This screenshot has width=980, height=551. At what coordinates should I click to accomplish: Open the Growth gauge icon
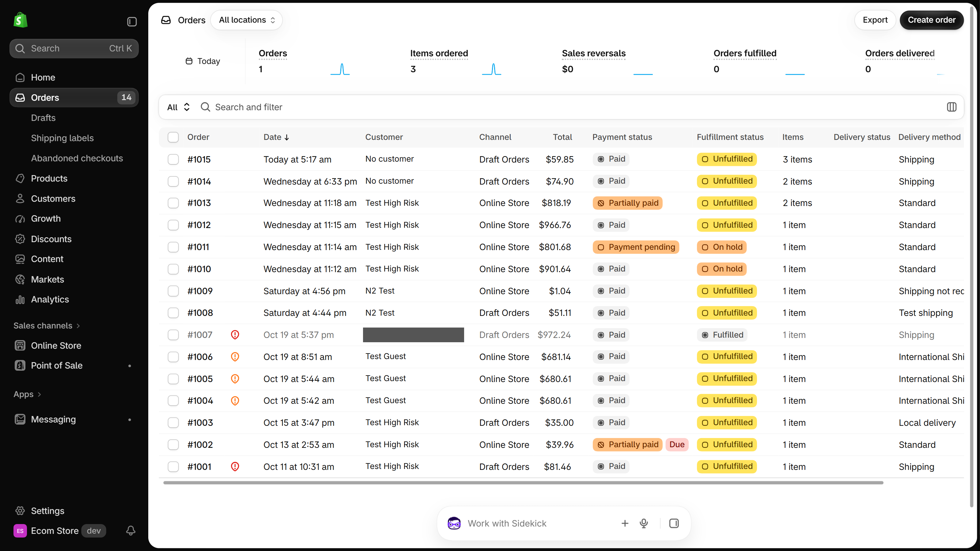point(20,219)
